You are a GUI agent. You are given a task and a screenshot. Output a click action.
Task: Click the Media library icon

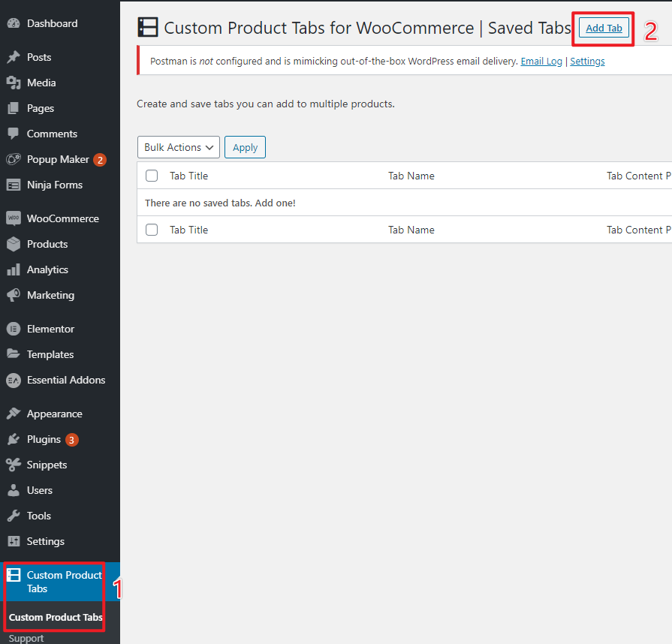tap(14, 83)
